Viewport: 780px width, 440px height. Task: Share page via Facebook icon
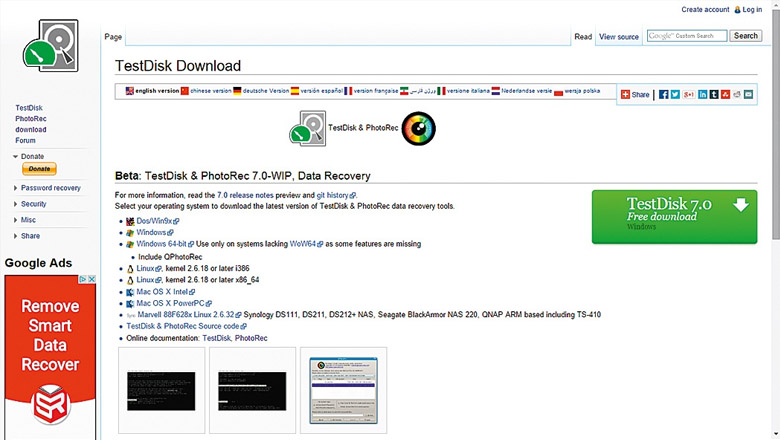pyautogui.click(x=663, y=94)
